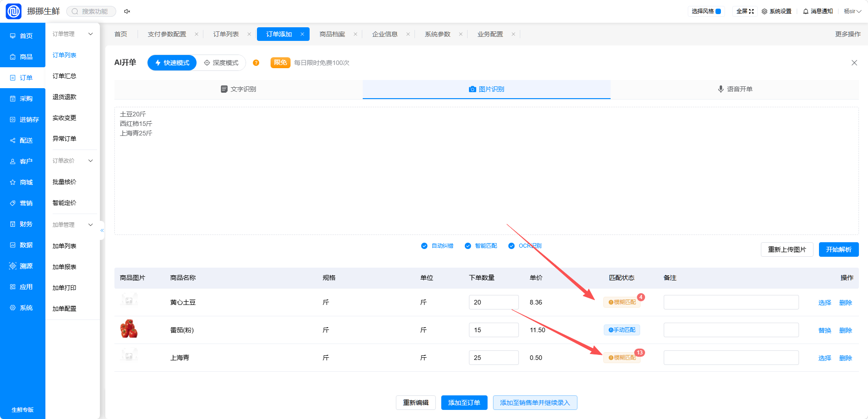Click 添加至订单 button
868x419 pixels.
point(464,403)
